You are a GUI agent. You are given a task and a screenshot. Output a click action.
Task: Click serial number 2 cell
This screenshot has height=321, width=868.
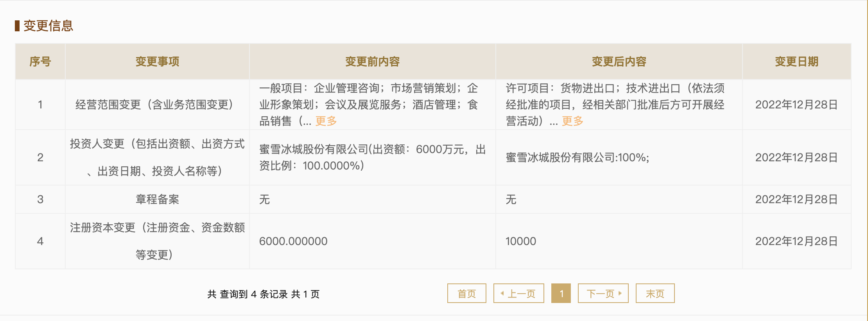click(40, 157)
